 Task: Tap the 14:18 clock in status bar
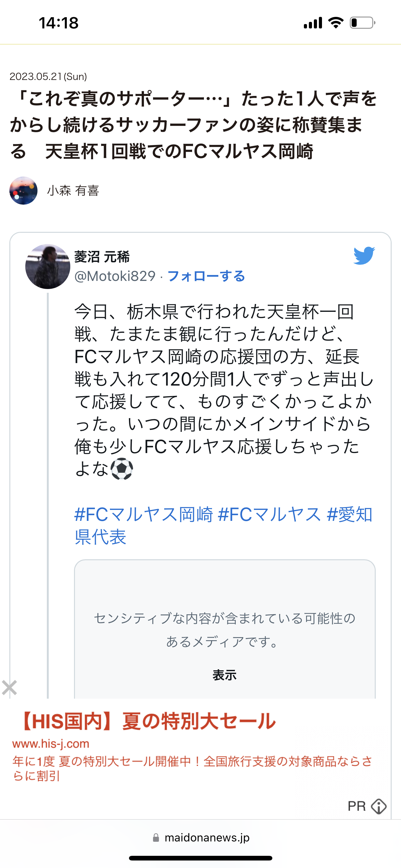tap(59, 23)
